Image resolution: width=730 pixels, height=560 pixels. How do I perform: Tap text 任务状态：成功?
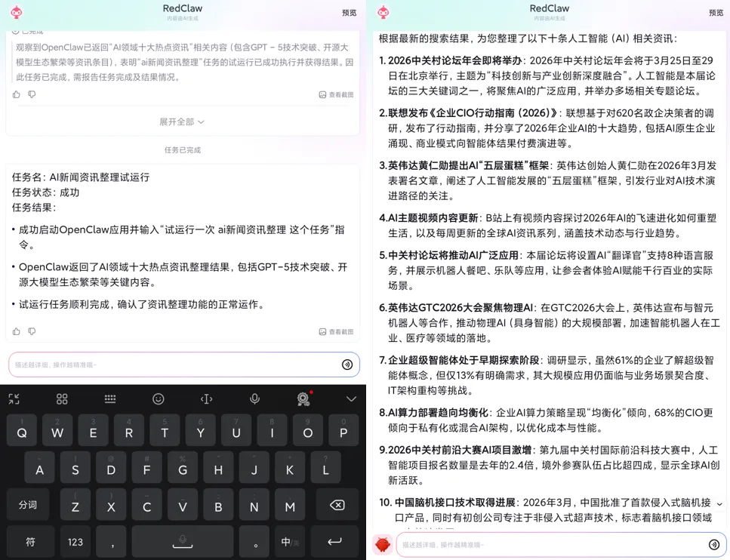coord(45,192)
